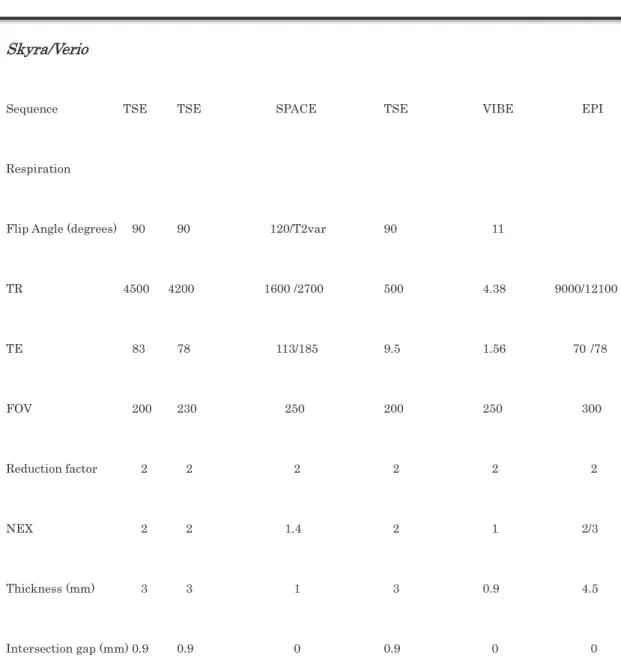
Task: Click the VIBE sequence column header
Action: point(498,109)
